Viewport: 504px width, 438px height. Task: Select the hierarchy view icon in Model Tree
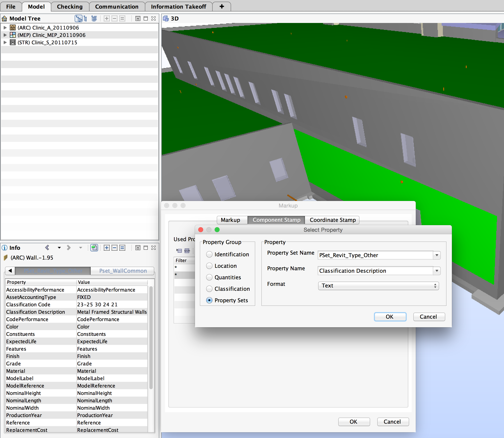click(79, 18)
